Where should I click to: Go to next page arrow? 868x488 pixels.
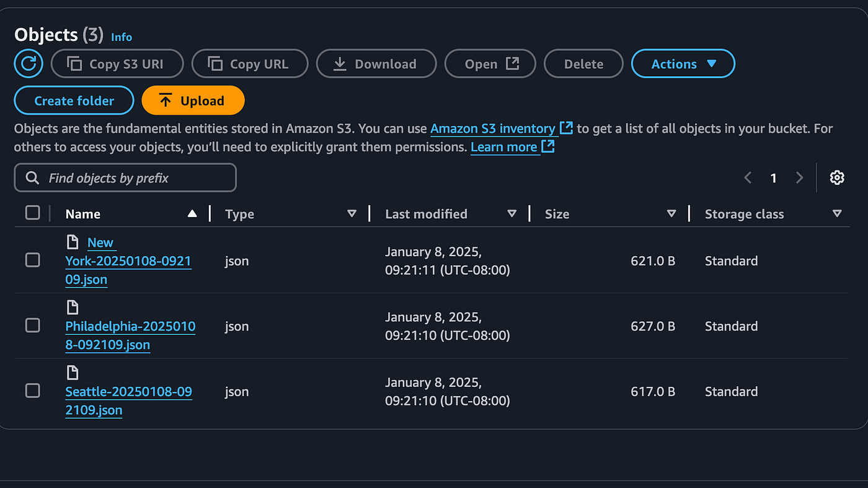[799, 178]
